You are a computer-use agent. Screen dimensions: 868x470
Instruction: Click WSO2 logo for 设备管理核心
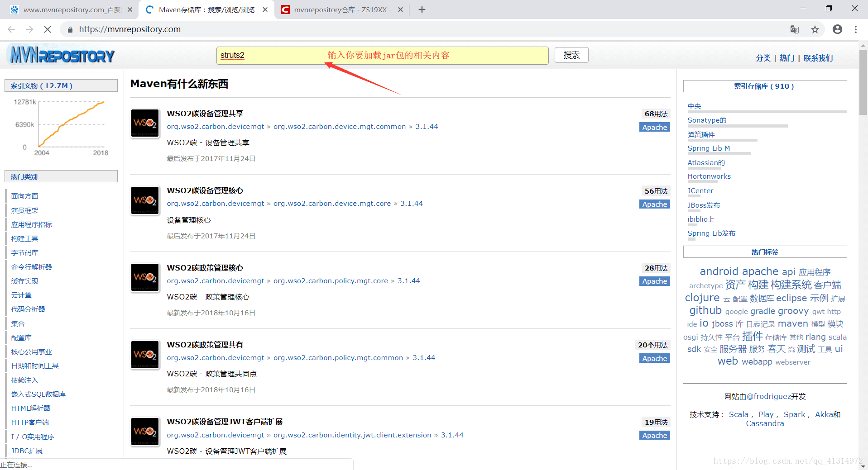[x=145, y=200]
